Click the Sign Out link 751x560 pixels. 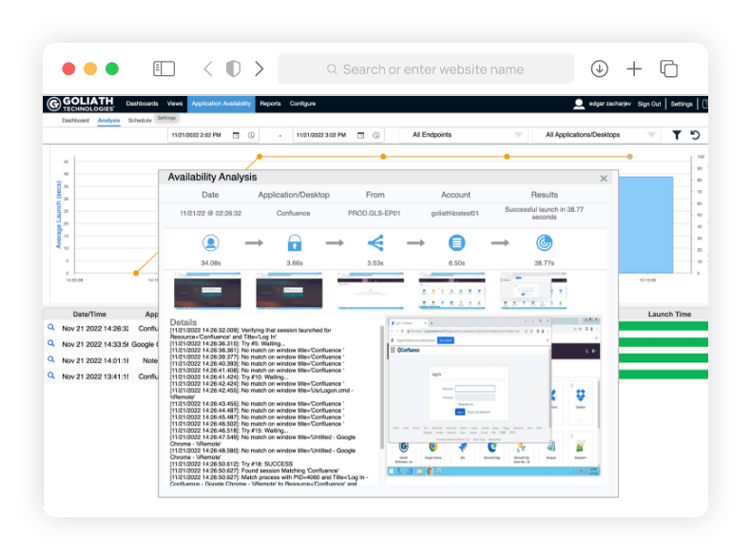649,104
